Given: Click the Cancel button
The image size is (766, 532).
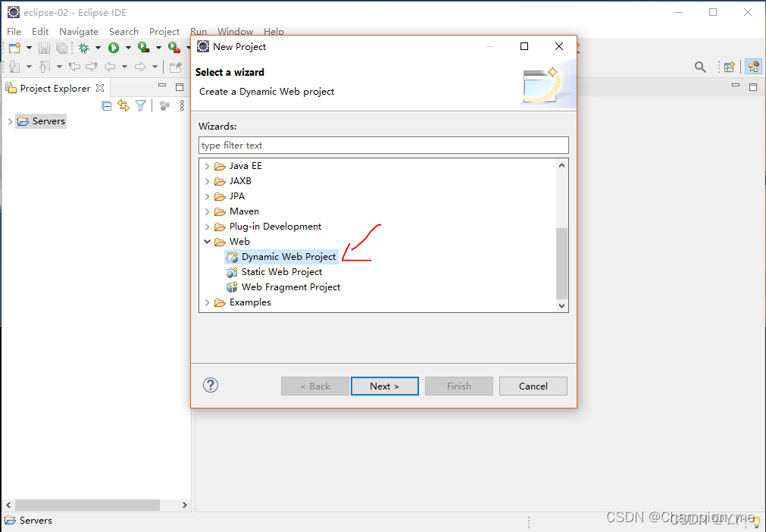Looking at the screenshot, I should pos(533,386).
